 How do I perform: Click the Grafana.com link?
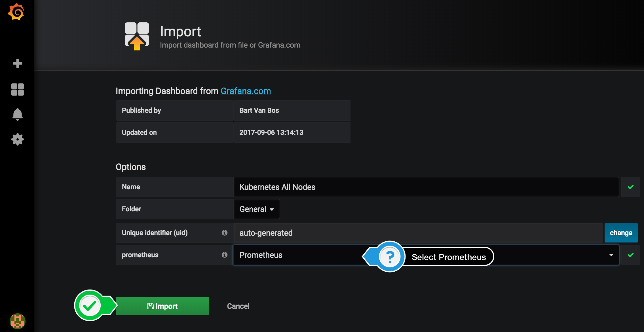[246, 91]
